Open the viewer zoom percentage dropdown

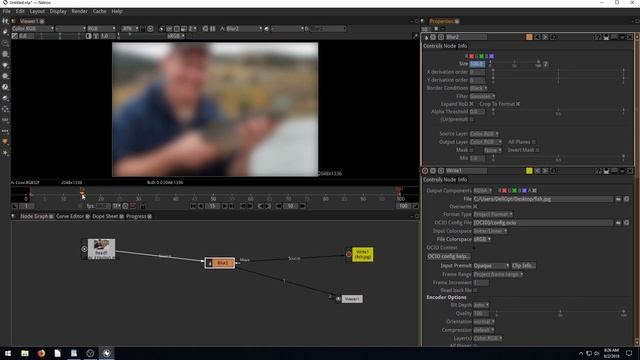click(130, 29)
